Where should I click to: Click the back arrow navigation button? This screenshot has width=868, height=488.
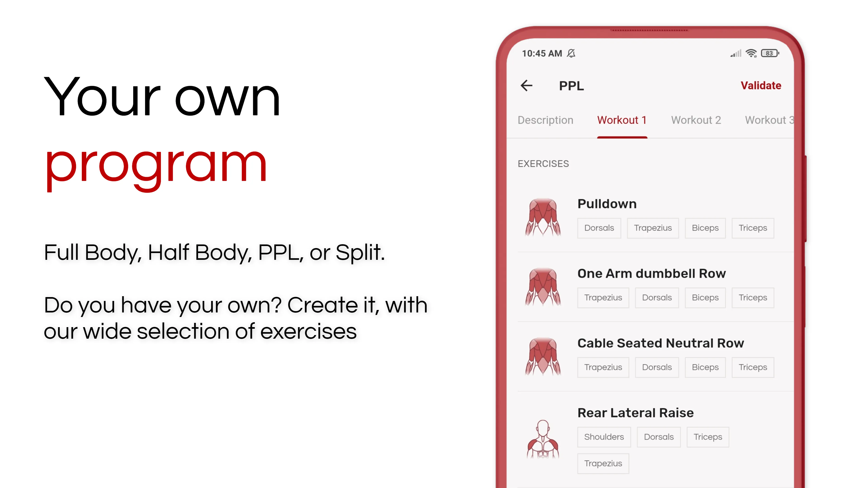click(x=526, y=85)
